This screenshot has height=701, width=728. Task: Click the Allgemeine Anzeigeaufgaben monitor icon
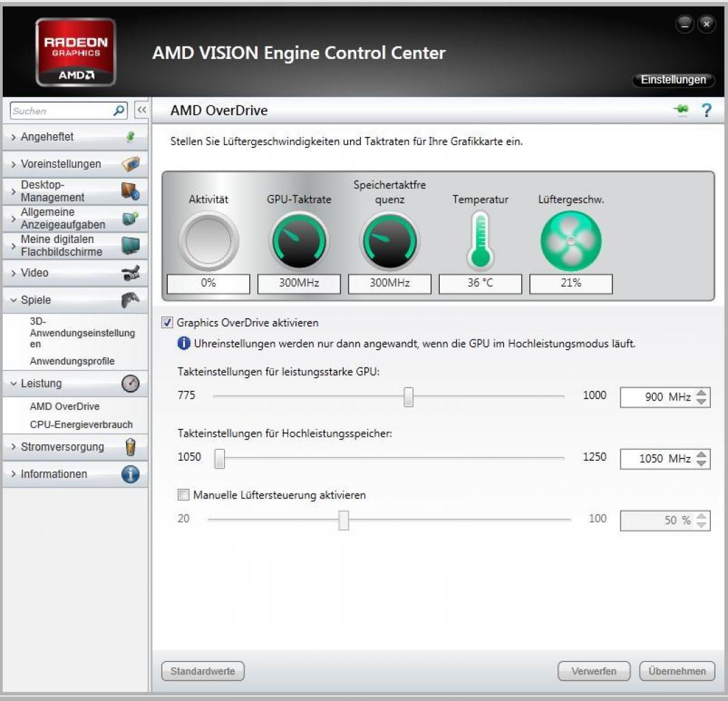click(130, 218)
